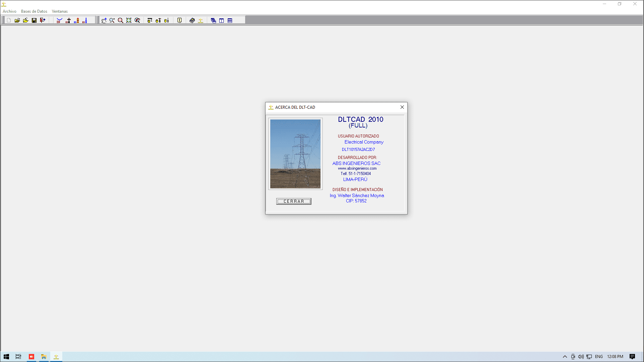Image resolution: width=644 pixels, height=362 pixels.
Task: Click the cascade windows icon
Action: 213,20
